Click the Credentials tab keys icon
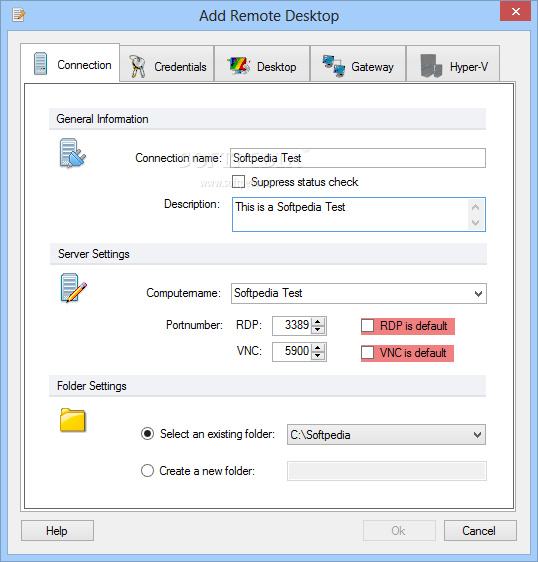Image resolution: width=538 pixels, height=562 pixels. [137, 67]
